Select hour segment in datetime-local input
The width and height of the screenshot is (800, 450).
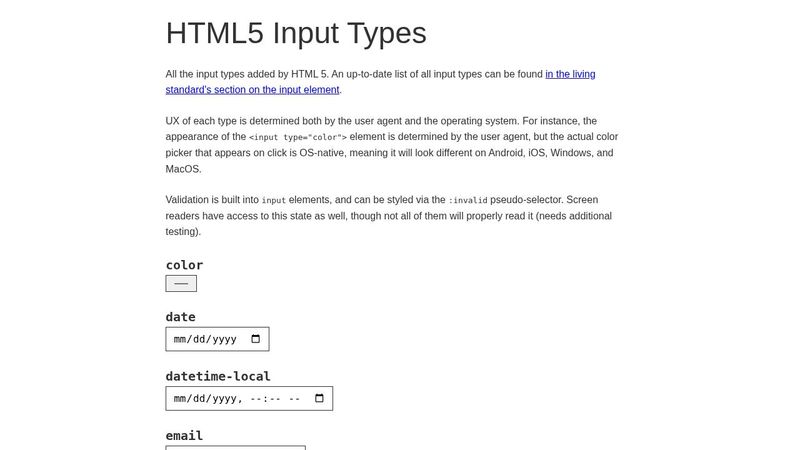(x=257, y=398)
